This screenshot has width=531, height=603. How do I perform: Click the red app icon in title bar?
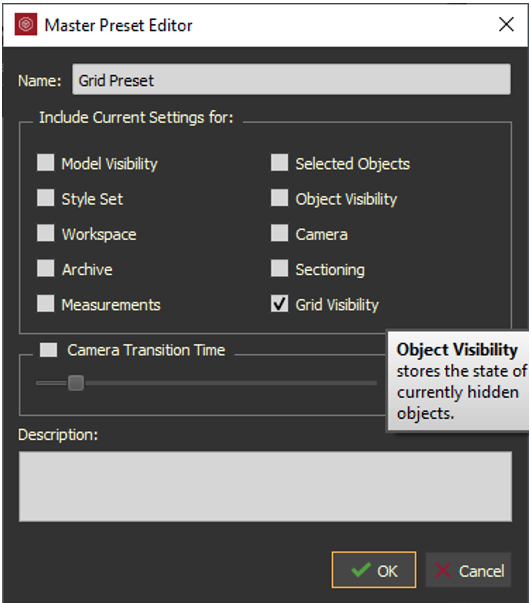pos(26,25)
